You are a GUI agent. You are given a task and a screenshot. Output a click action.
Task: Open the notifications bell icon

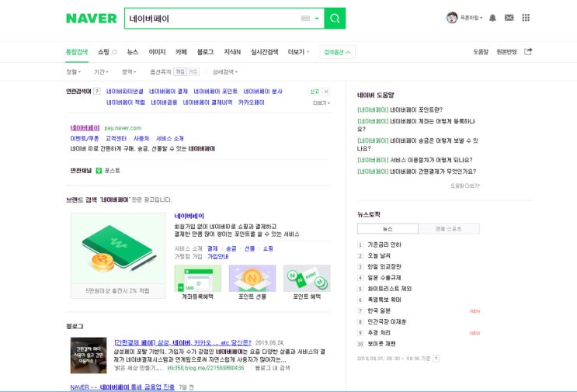492,18
